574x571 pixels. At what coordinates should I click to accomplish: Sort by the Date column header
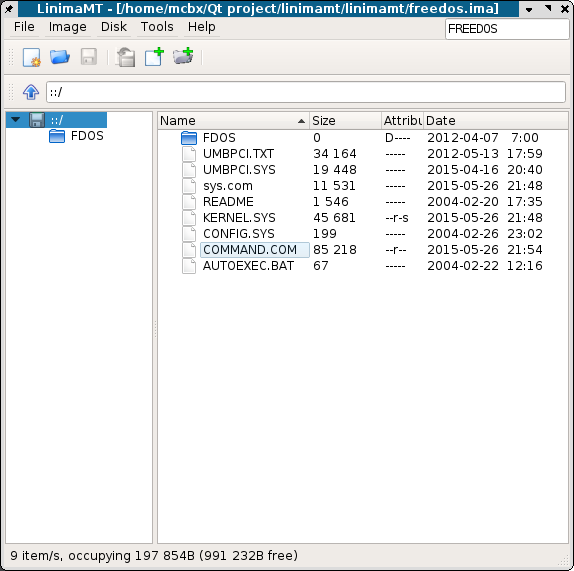[496, 121]
